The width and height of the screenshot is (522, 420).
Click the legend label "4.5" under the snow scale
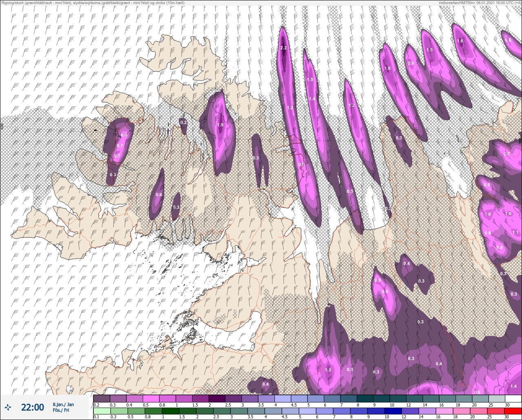294,405
